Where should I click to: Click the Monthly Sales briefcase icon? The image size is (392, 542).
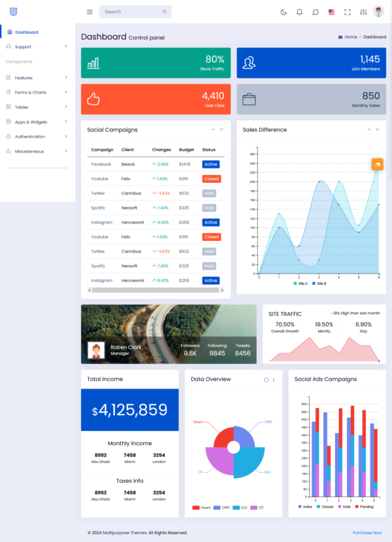point(249,99)
